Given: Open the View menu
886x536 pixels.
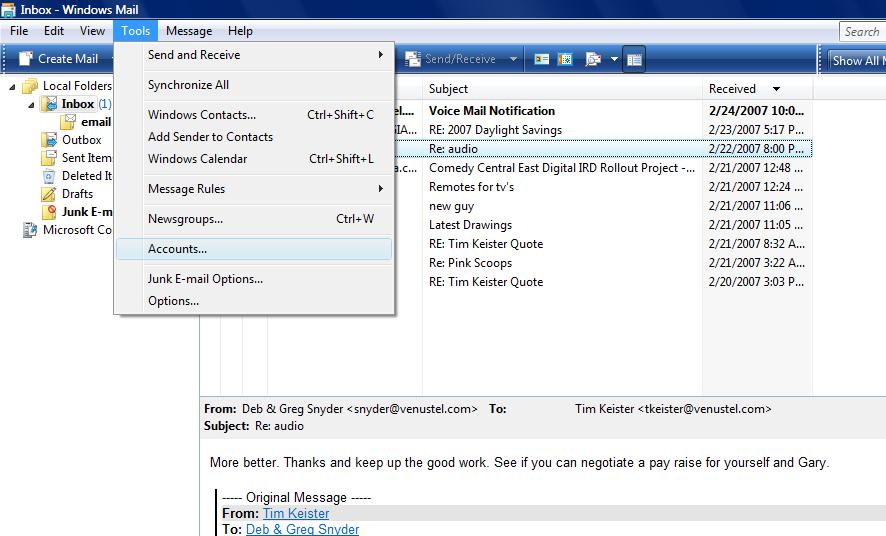Looking at the screenshot, I should pyautogui.click(x=92, y=31).
